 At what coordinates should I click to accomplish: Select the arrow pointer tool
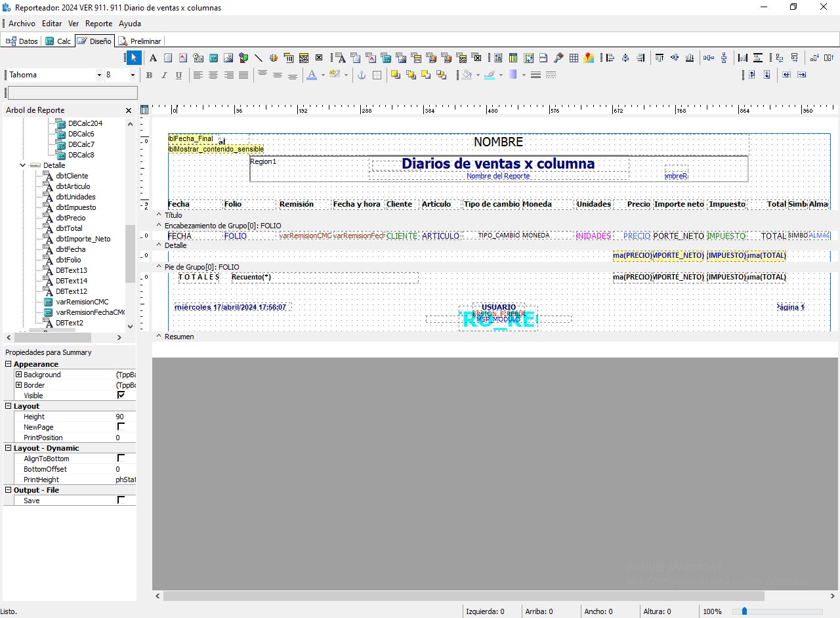pyautogui.click(x=134, y=58)
